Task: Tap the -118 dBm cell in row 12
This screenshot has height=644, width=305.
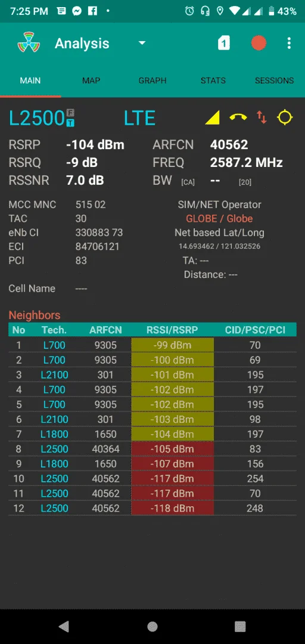Action: click(x=172, y=508)
